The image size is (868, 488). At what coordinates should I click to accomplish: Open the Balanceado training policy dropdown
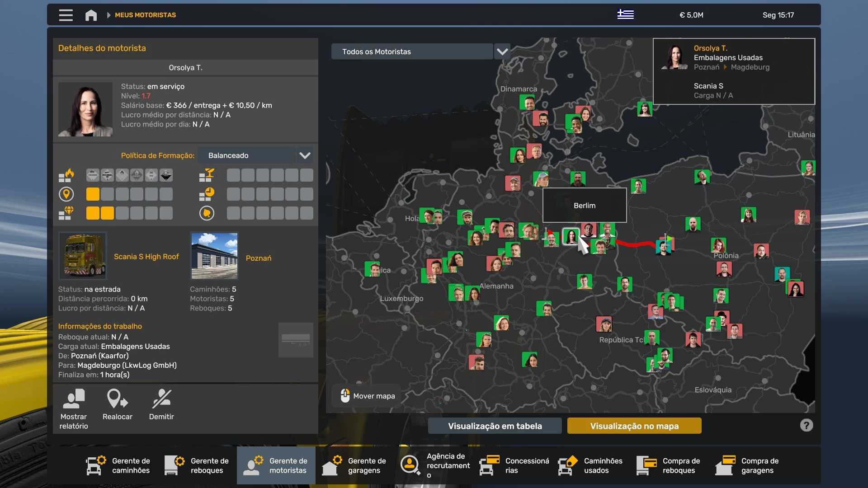tap(305, 155)
